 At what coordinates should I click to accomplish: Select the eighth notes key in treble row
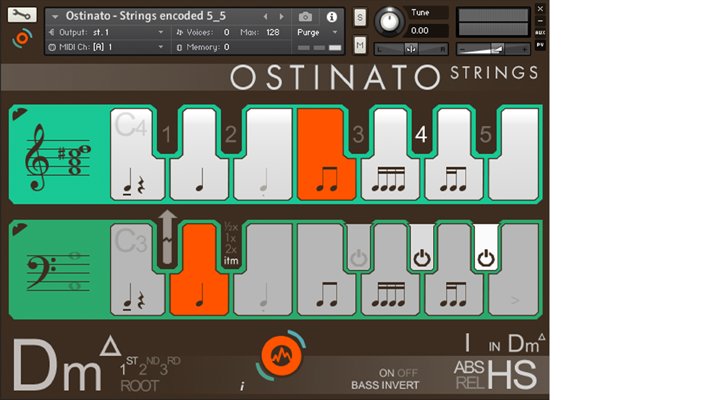[325, 178]
